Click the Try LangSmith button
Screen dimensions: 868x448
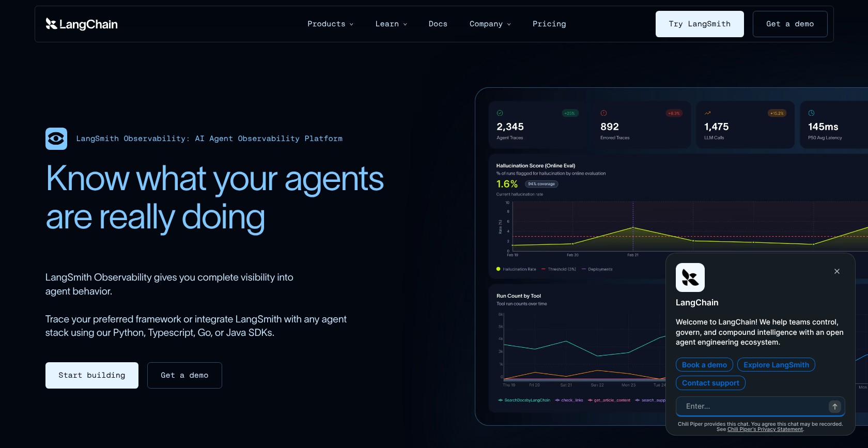(700, 24)
